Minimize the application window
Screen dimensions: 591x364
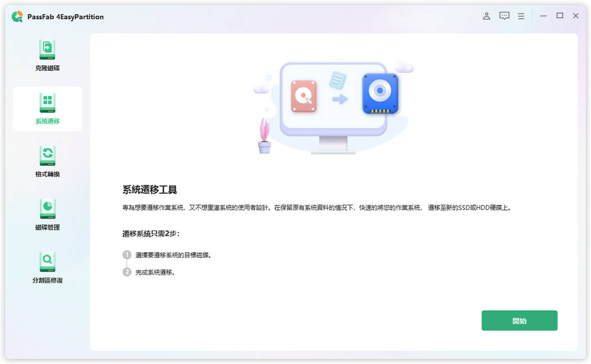click(543, 16)
